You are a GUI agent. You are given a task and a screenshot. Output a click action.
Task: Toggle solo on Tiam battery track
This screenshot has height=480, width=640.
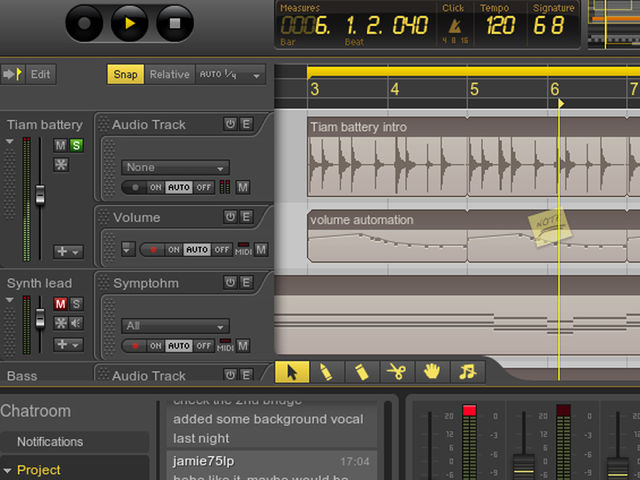coord(76,145)
